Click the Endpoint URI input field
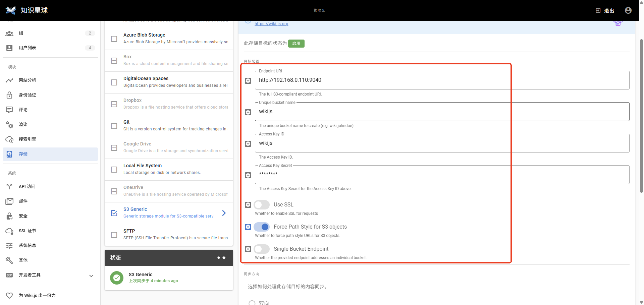The height and width of the screenshot is (305, 644). click(x=442, y=80)
